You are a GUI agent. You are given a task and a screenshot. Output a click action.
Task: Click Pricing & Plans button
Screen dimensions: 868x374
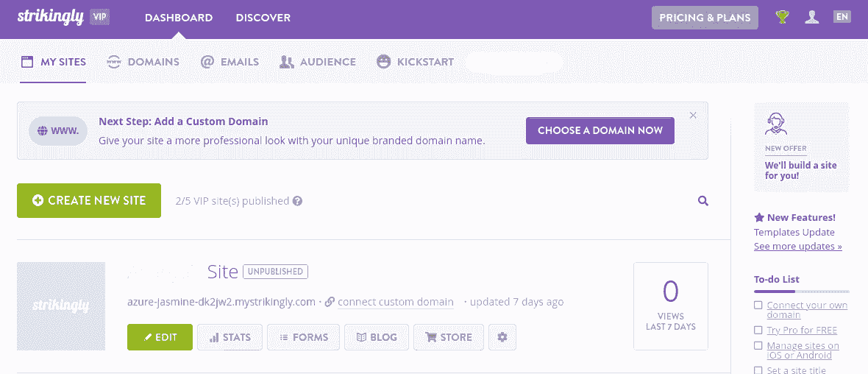(705, 17)
